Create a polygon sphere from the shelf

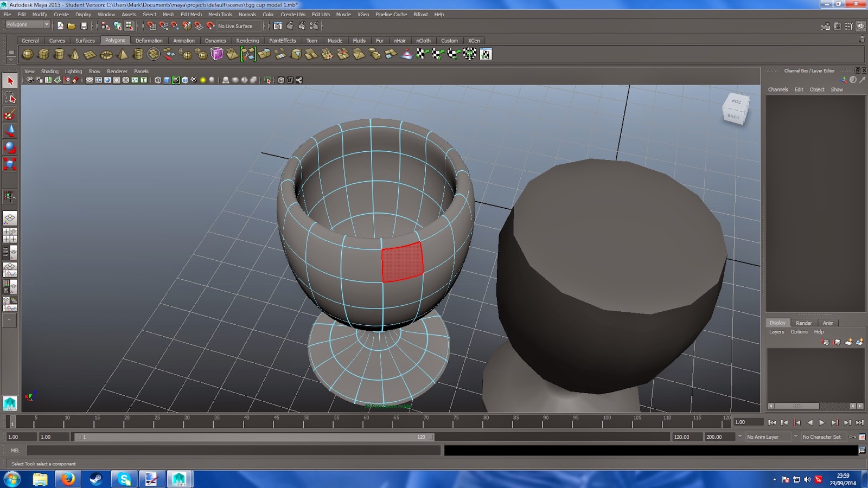27,54
